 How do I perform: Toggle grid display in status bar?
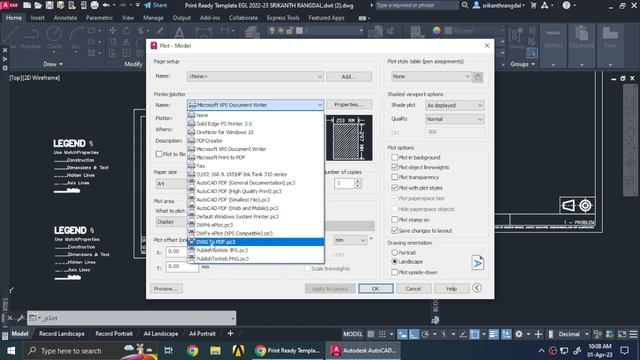point(371,334)
